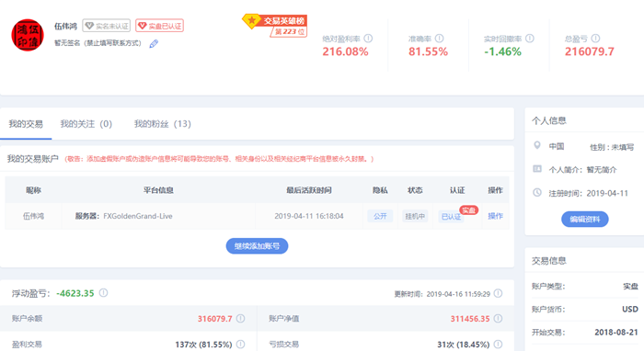Click the USD account currency value
This screenshot has height=351, width=644.
[x=630, y=309]
